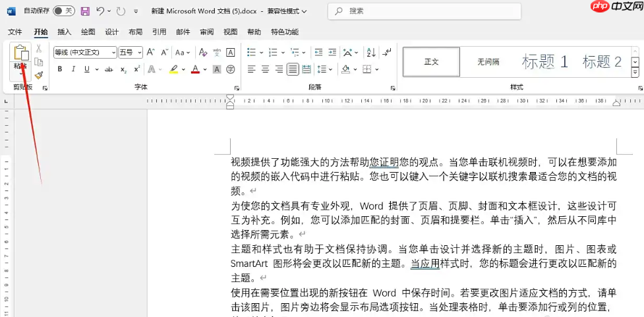644x317 pixels.
Task: Insert enclosed character (字 in circle)
Action: pyautogui.click(x=231, y=69)
